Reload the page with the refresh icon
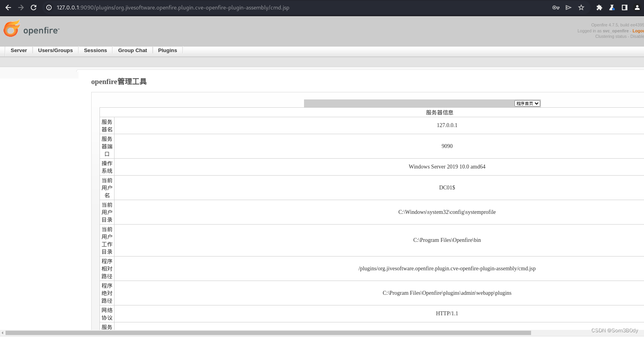 [x=34, y=7]
